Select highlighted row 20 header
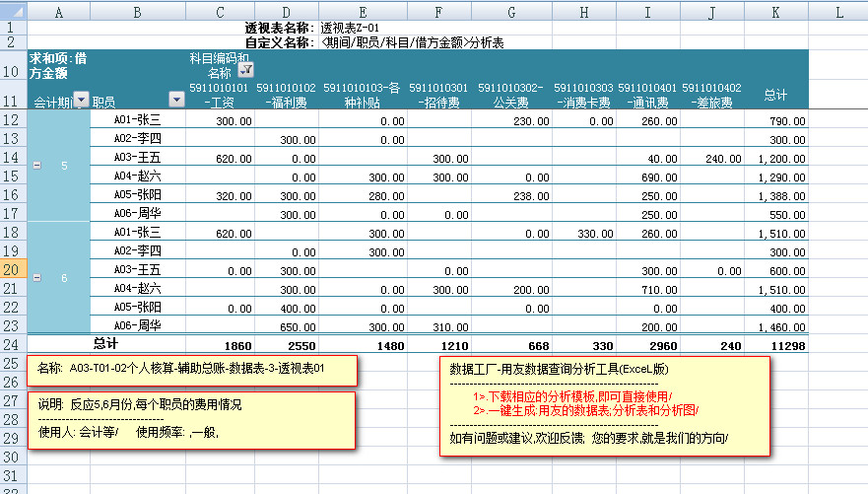Viewport: 868px width, 494px height. coord(14,269)
